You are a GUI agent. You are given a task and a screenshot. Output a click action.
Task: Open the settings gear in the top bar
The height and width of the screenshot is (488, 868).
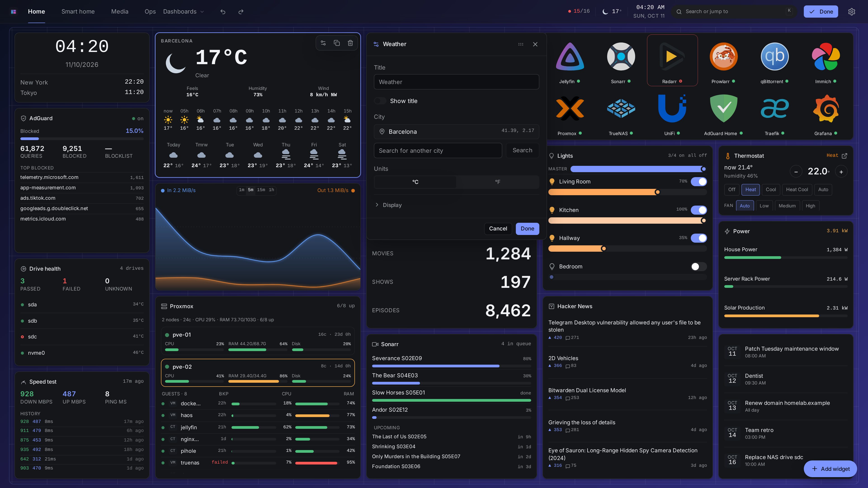(851, 12)
